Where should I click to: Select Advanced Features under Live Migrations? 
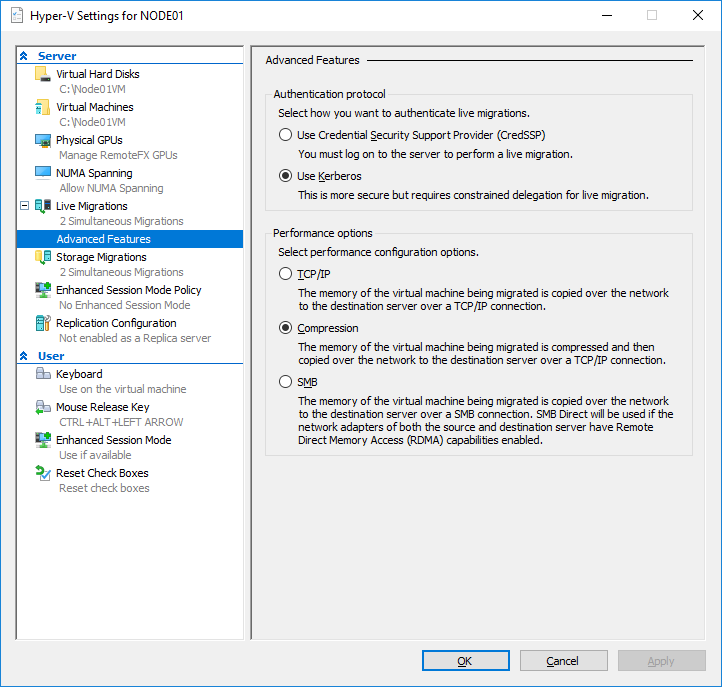[x=130, y=239]
